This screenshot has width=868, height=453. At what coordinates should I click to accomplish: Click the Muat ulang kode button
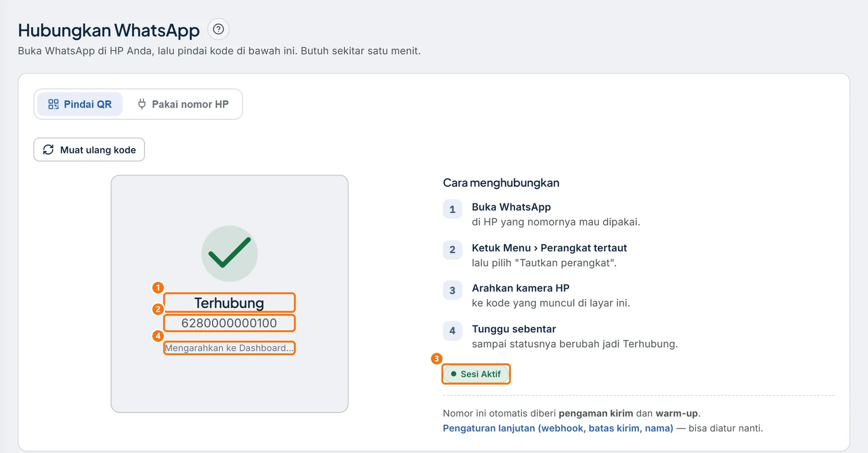89,149
